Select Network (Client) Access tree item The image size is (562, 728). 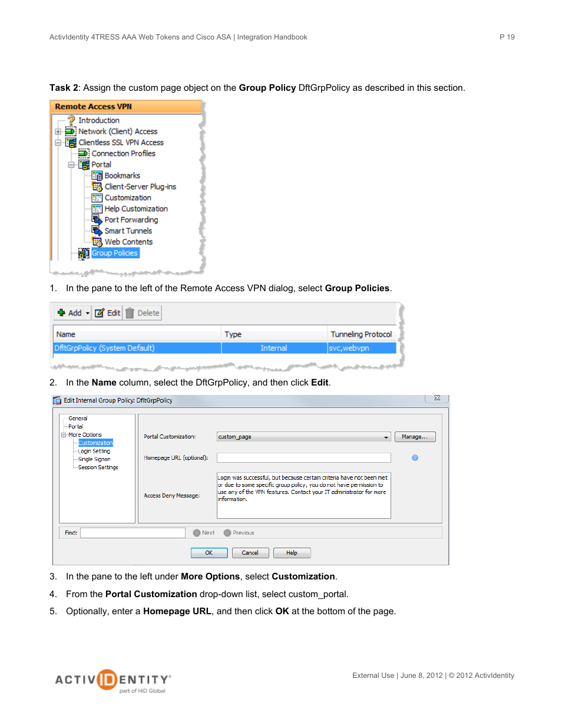point(118,131)
